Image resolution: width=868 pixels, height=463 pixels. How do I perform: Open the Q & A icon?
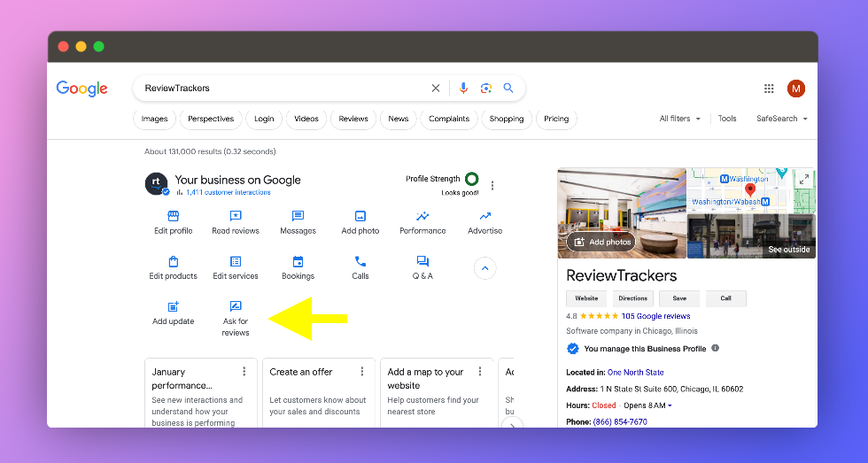[422, 261]
